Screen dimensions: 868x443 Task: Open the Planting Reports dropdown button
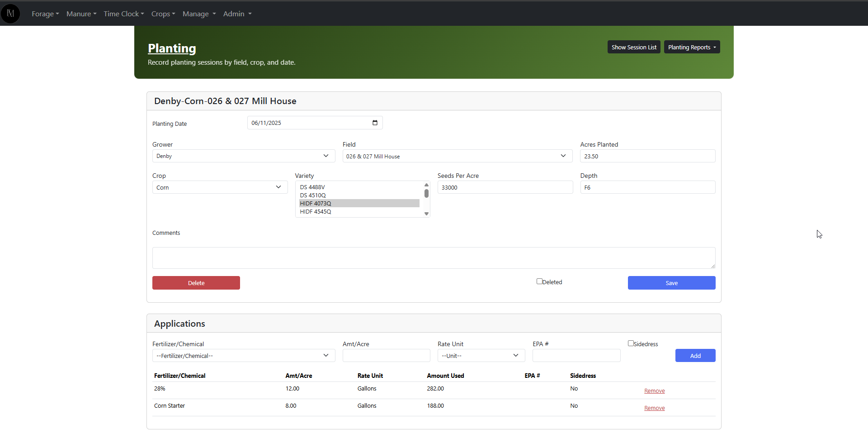(x=692, y=47)
